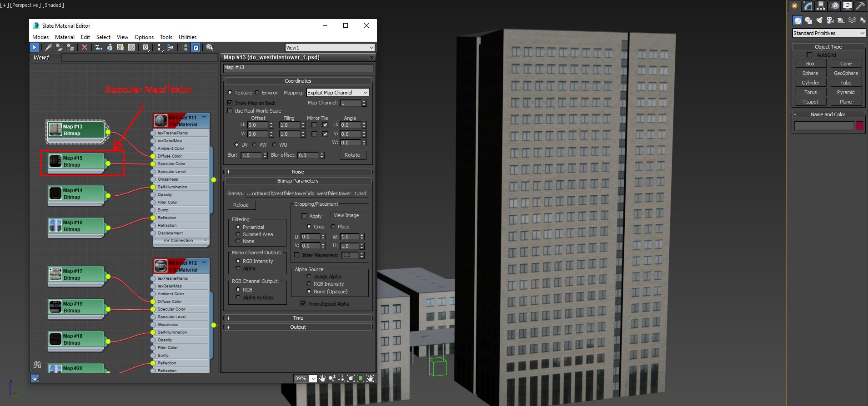Select the Space Warps wavy category icon

pos(852,20)
